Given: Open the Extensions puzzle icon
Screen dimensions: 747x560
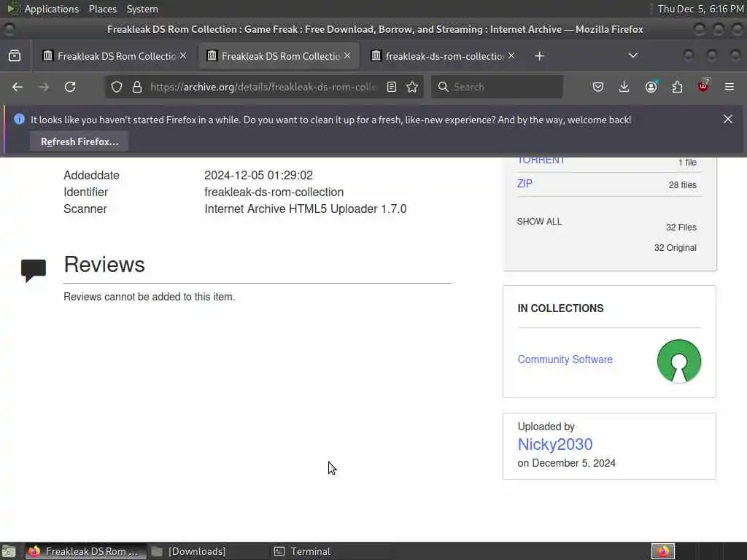Looking at the screenshot, I should [x=677, y=87].
